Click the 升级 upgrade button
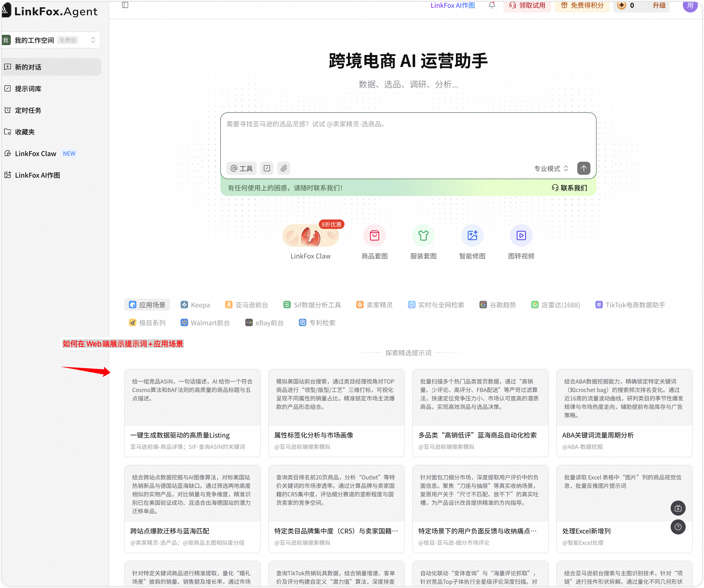Screen dimensions: 704x588 click(659, 5)
